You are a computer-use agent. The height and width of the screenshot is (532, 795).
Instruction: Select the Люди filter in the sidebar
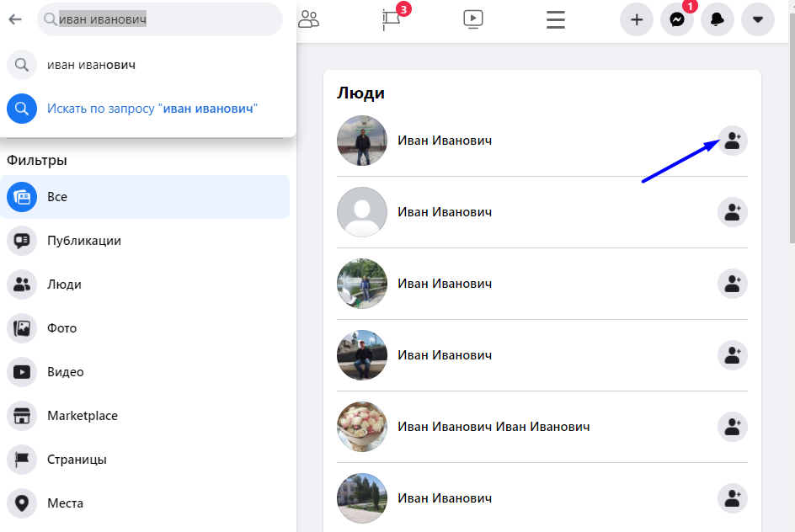[145, 285]
